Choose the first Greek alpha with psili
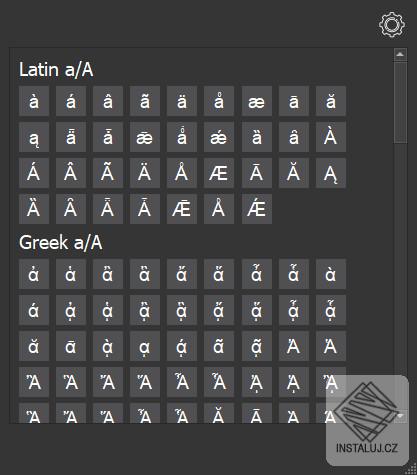417x475 pixels. point(34,274)
